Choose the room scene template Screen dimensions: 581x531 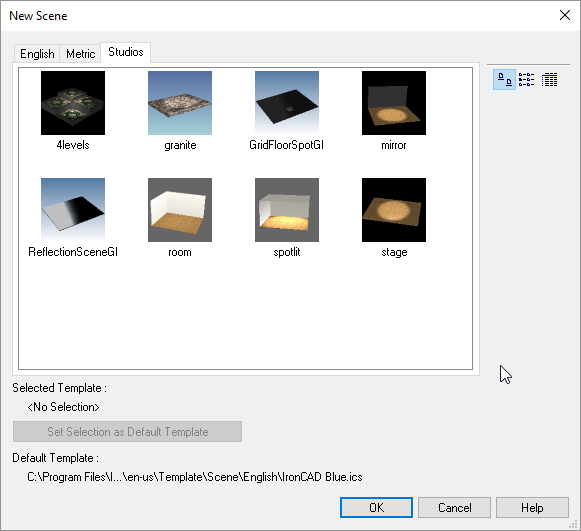[x=180, y=210]
